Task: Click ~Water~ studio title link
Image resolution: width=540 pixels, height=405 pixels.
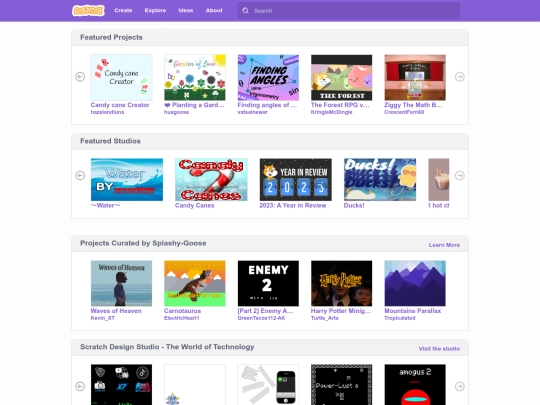Action: coord(105,206)
